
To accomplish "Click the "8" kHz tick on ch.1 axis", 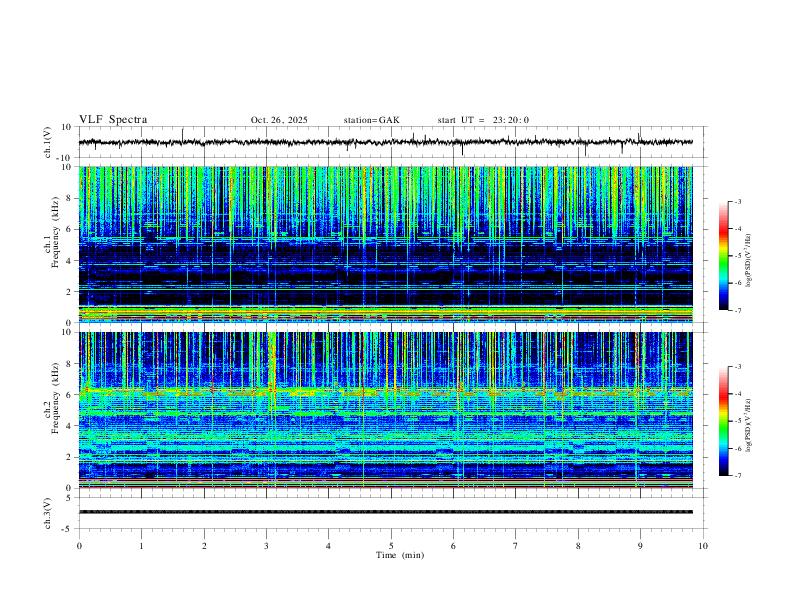I will (x=69, y=198).
